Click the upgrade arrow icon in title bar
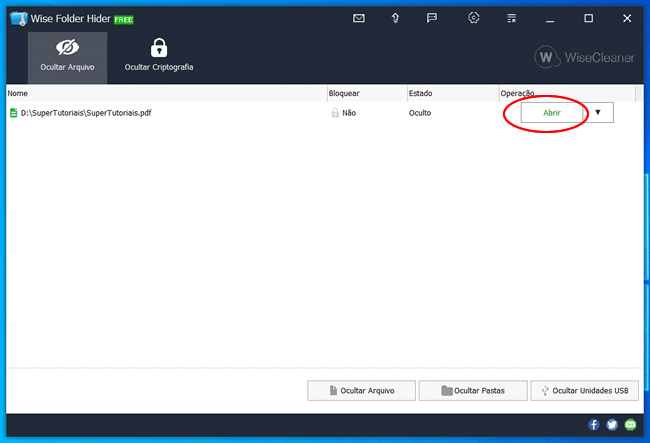Viewport: 650px width, 443px height. click(x=395, y=18)
